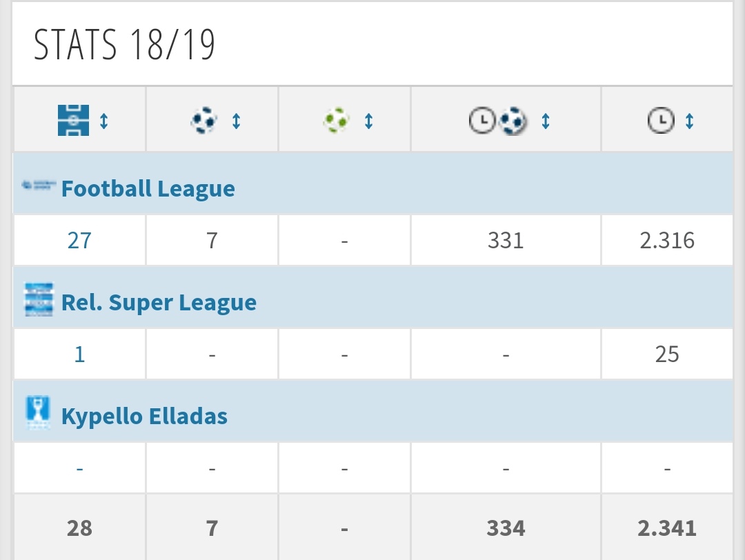This screenshot has width=745, height=560.
Task: Click the blue soccer ball goals icon
Action: tap(203, 120)
